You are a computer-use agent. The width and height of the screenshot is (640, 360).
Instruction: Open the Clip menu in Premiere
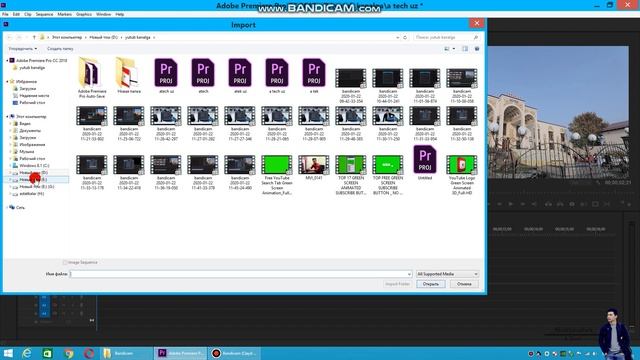pyautogui.click(x=28, y=14)
